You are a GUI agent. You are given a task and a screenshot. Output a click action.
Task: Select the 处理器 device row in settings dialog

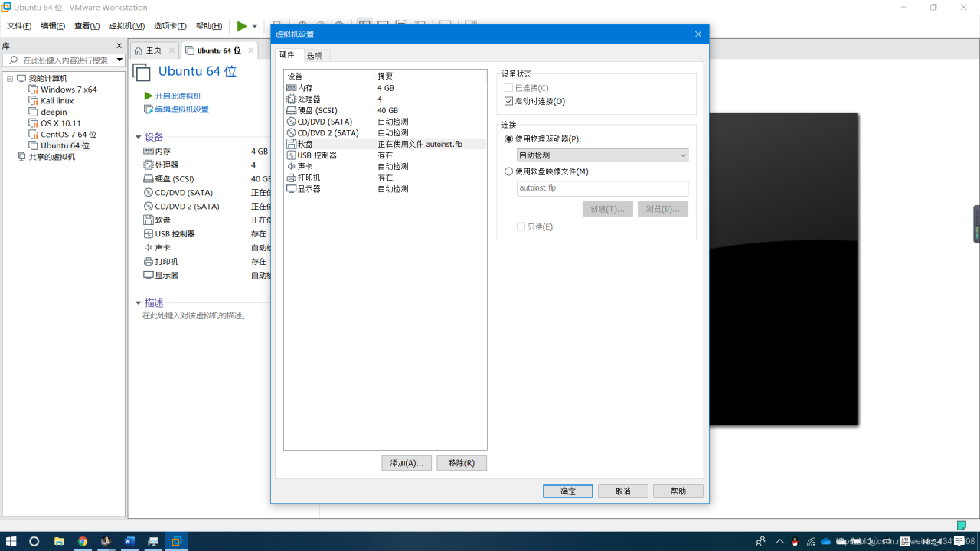385,99
